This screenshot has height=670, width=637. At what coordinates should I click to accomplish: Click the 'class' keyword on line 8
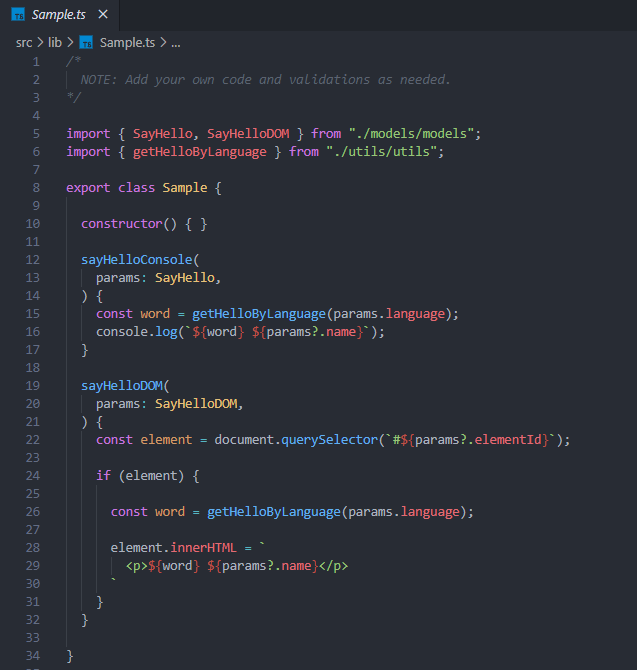click(136, 188)
